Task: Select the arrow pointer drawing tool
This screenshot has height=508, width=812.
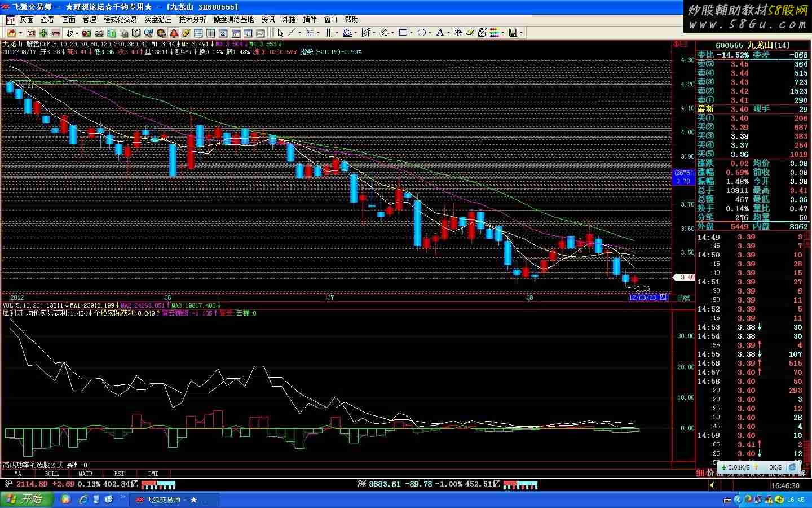Action: click(x=280, y=33)
